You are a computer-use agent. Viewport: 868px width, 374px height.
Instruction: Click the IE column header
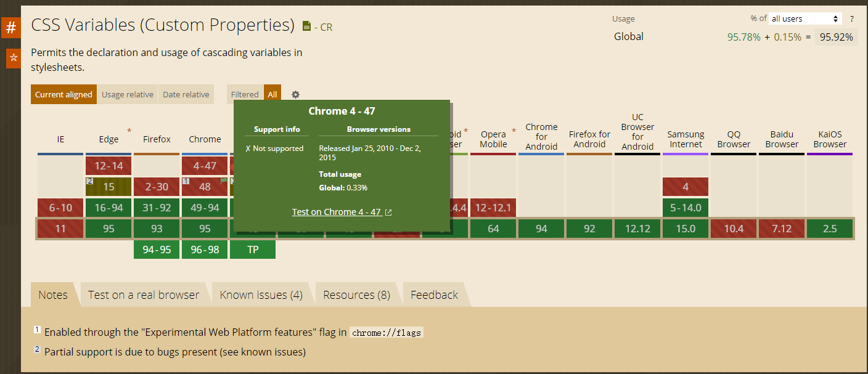tap(60, 139)
